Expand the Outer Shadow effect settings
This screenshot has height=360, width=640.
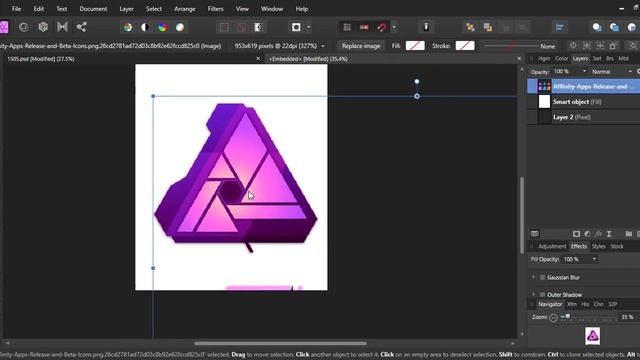click(533, 294)
